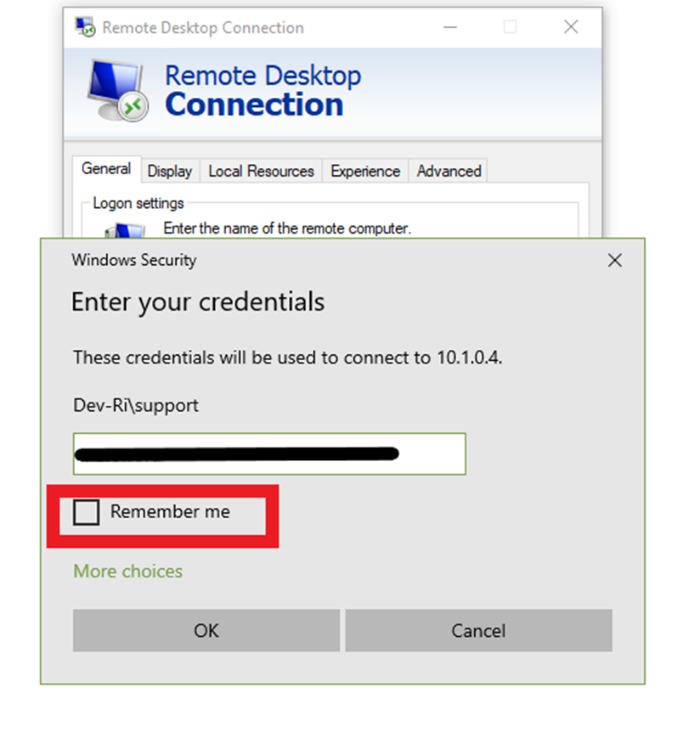Click the Windows Security title text
Screen dimensions: 700x738
tap(133, 260)
